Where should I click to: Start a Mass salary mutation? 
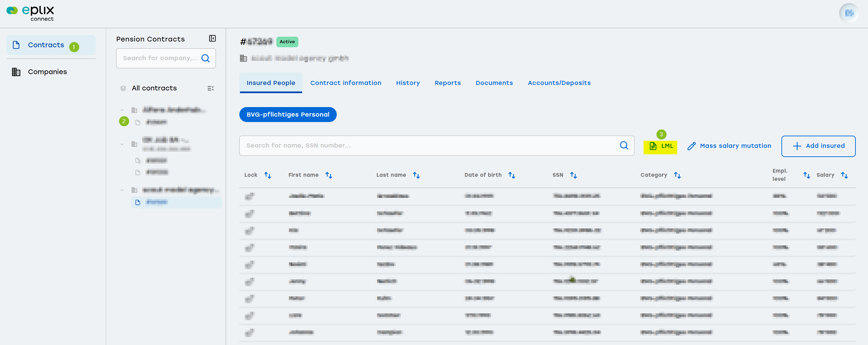pos(729,146)
